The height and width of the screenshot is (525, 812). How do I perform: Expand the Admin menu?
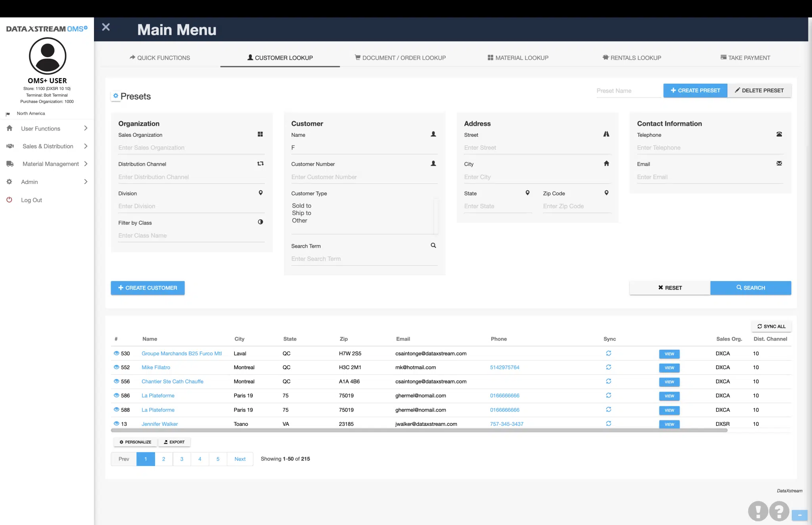coord(47,182)
